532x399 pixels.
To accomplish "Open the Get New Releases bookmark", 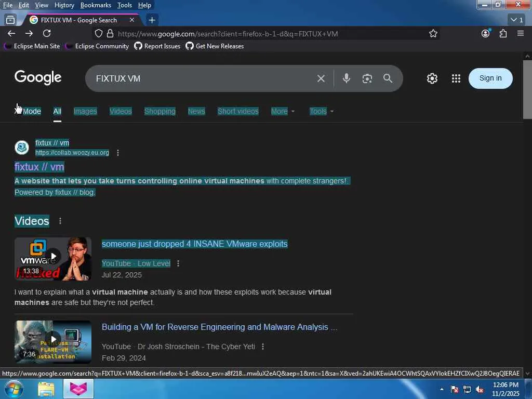I will tap(215, 46).
